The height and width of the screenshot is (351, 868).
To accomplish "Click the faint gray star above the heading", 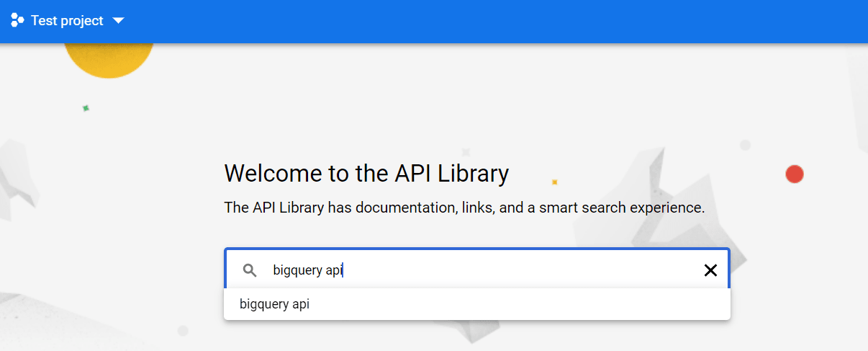I will click(x=466, y=152).
